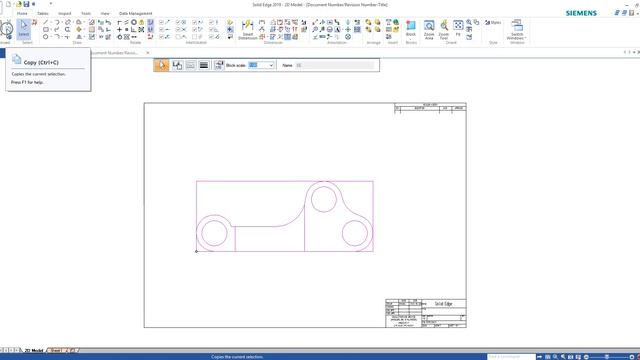This screenshot has height=360, width=640.
Task: Click the Save icon in quick access
Action: point(26,4)
